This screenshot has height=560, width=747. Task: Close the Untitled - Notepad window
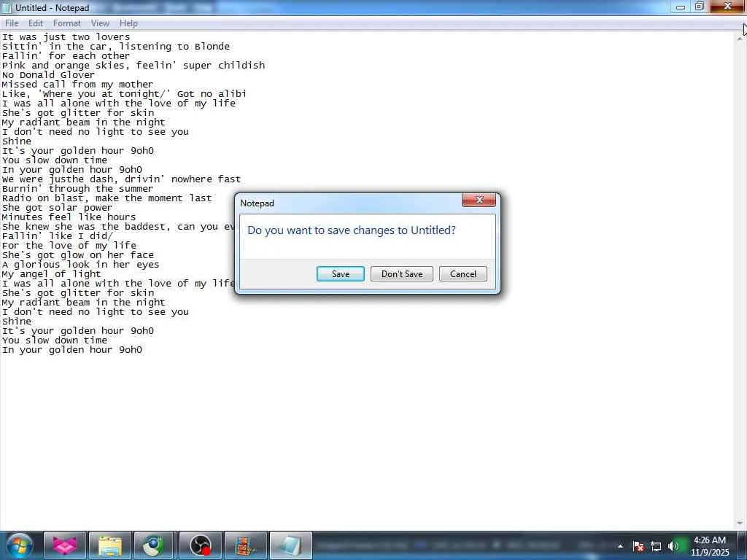[x=727, y=6]
